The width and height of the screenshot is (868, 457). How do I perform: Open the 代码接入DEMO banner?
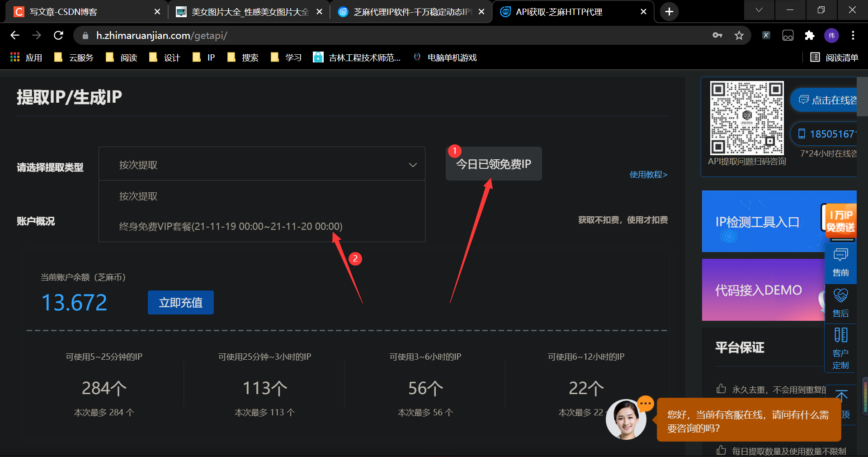point(763,290)
